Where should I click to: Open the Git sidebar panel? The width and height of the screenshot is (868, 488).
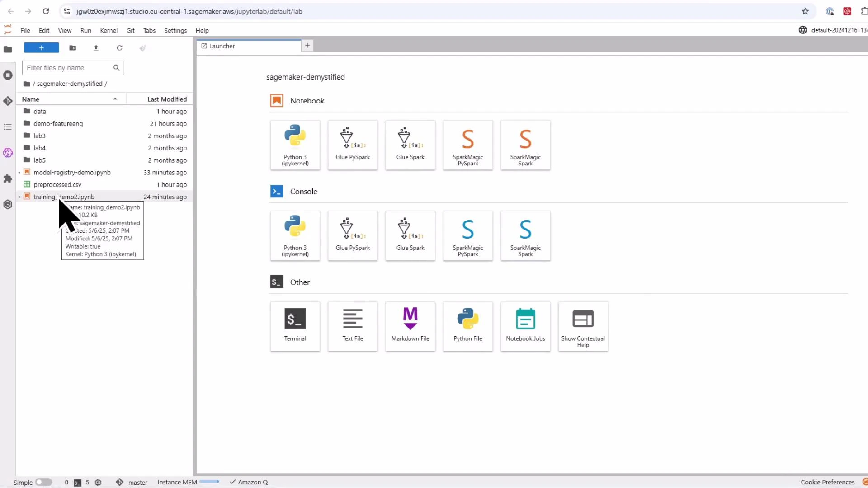click(x=8, y=101)
